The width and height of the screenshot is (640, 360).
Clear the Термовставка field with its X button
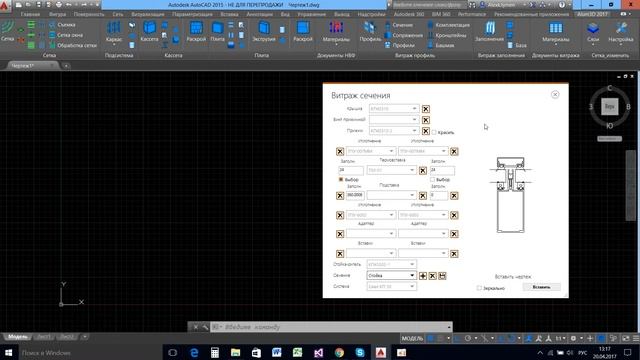pos(423,171)
